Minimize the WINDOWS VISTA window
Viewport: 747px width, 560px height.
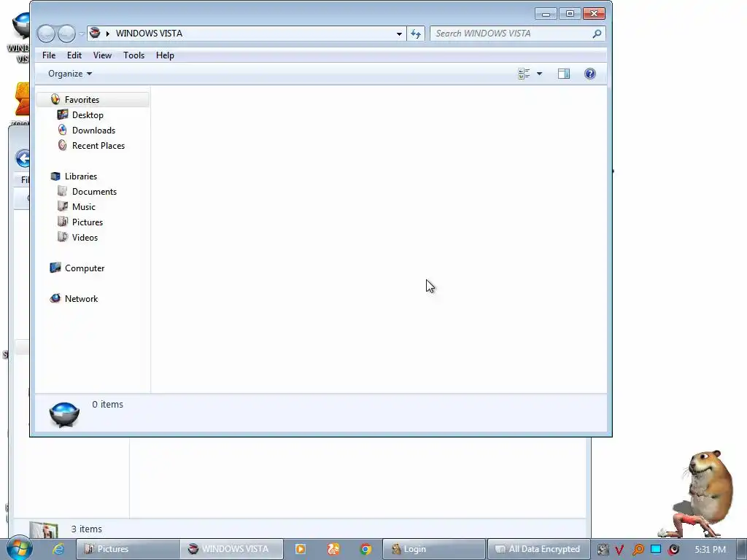click(546, 14)
